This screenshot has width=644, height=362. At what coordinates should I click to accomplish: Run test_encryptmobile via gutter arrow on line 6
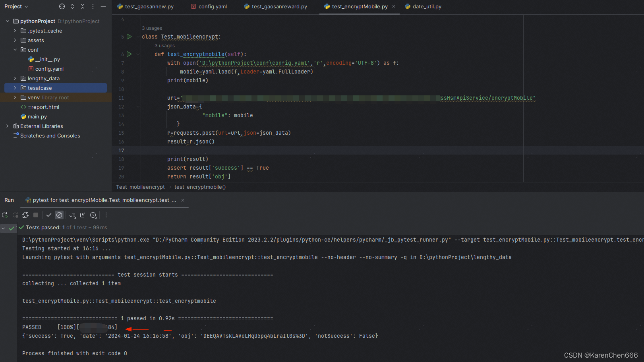coord(129,54)
